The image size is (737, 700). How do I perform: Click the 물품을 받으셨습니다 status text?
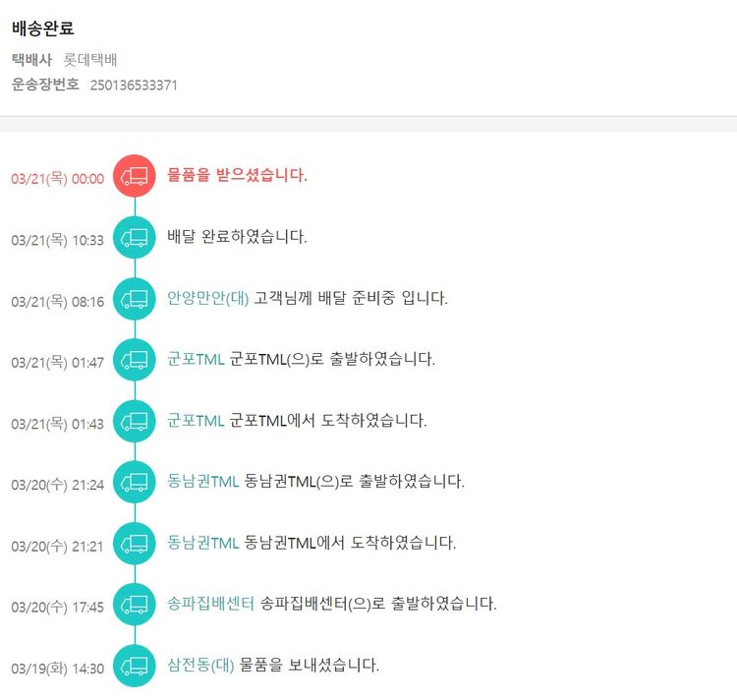[x=237, y=176]
